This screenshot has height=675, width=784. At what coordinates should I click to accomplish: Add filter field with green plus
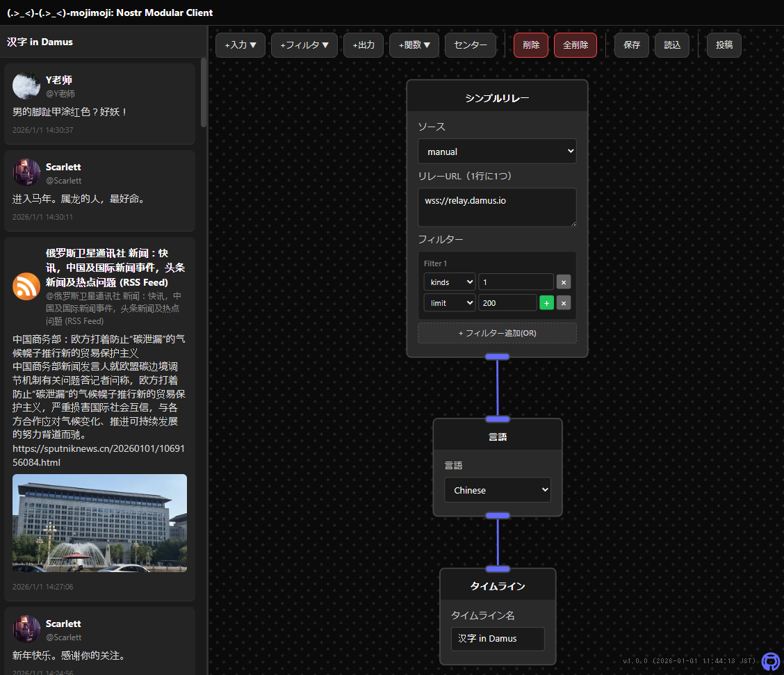[x=546, y=303]
